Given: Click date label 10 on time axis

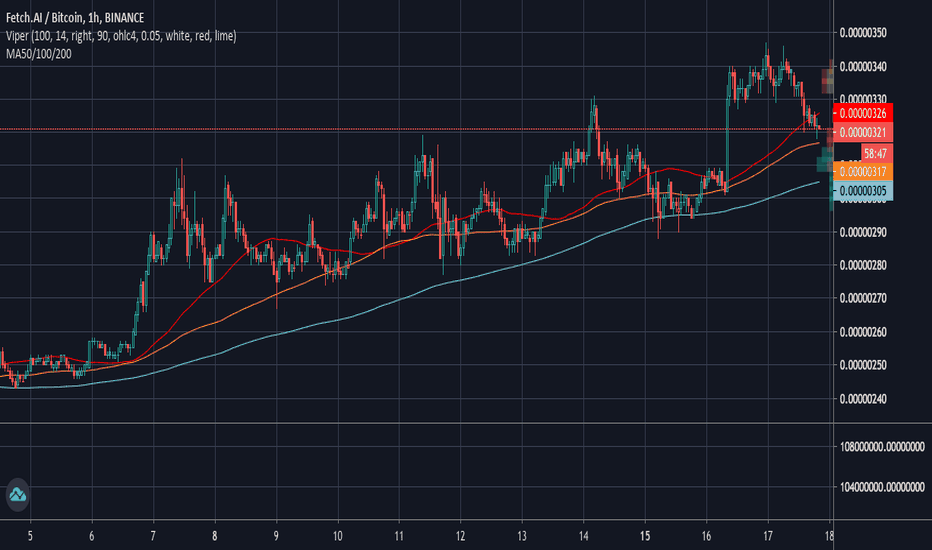Looking at the screenshot, I should pyautogui.click(x=338, y=536).
